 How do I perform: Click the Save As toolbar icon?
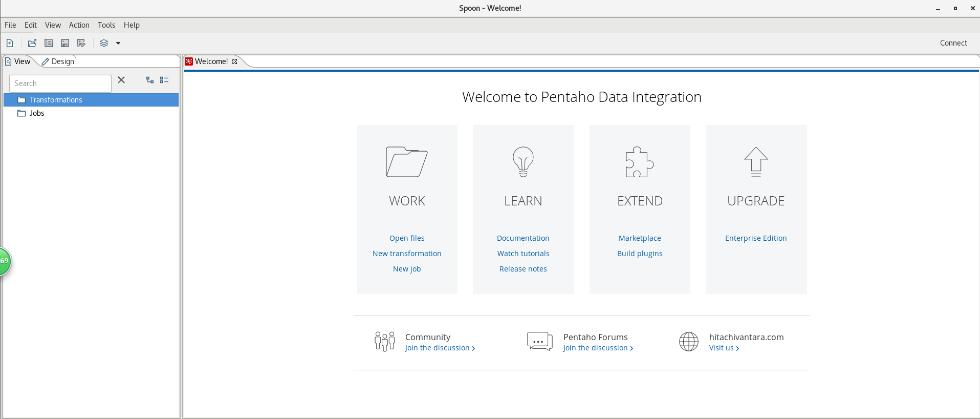pyautogui.click(x=81, y=43)
